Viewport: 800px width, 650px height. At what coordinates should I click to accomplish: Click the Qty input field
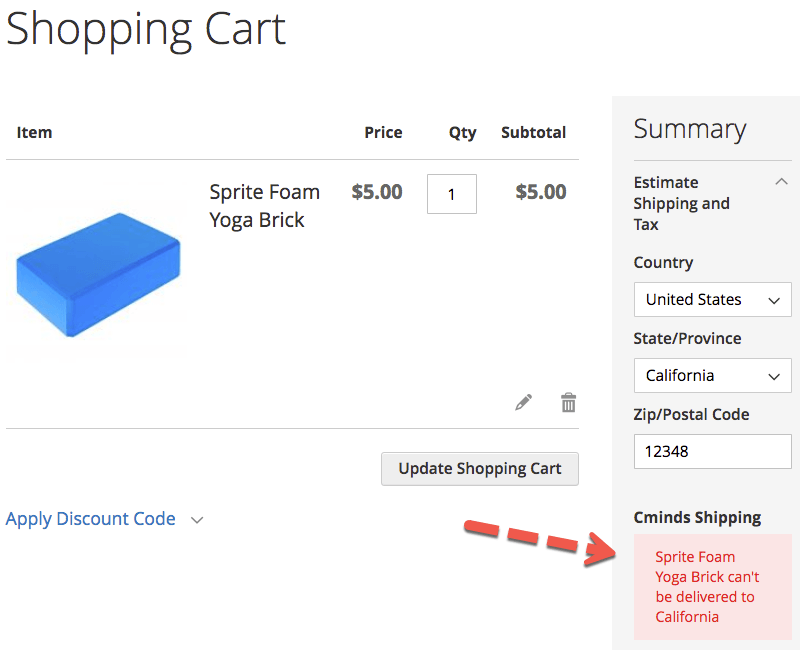point(451,194)
